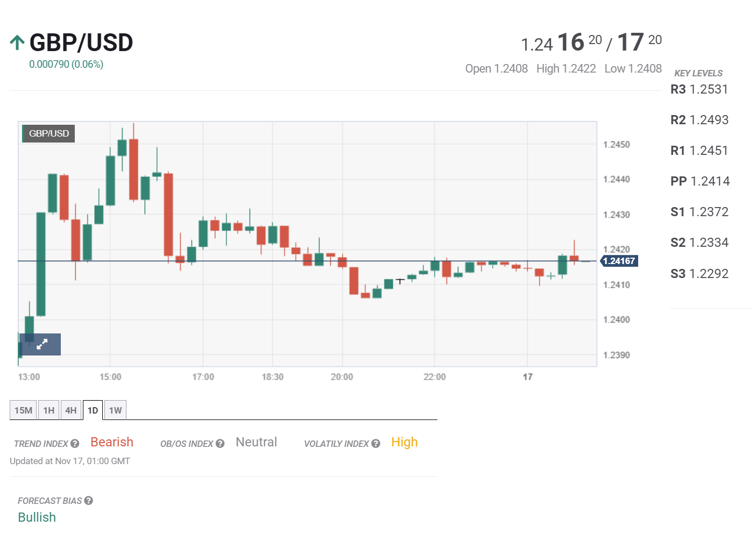Open the OB/OS Index help icon
Screen dimensions: 756x555
click(220, 444)
